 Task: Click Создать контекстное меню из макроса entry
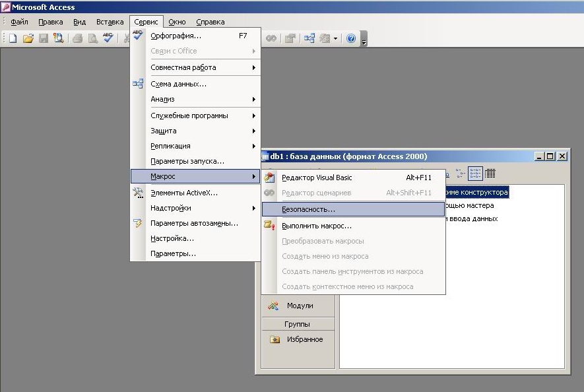coord(353,286)
